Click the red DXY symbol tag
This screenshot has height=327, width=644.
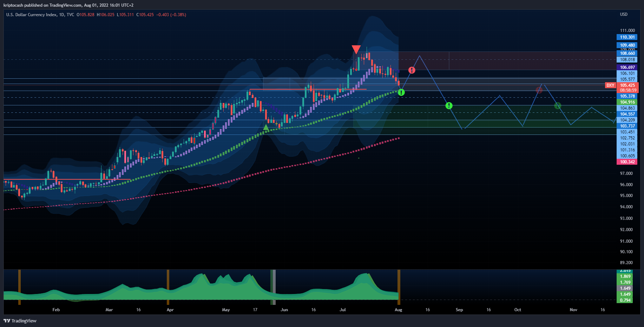click(x=611, y=85)
